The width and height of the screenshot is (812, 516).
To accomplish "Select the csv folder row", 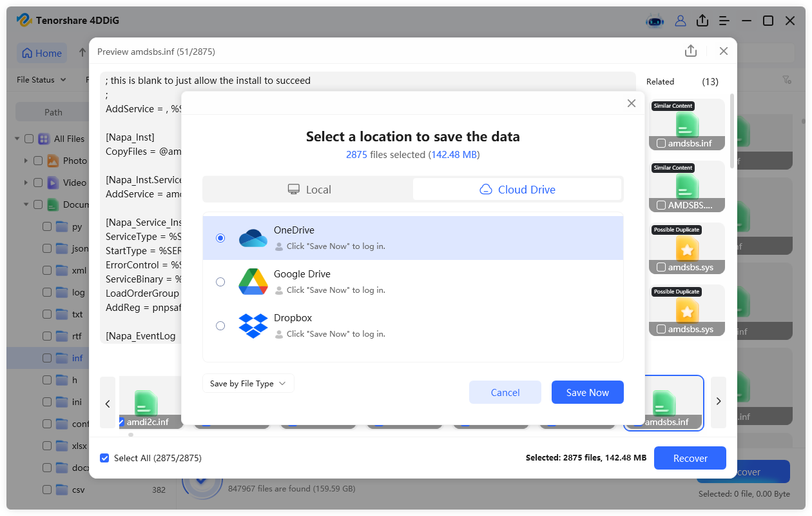I will (x=90, y=490).
